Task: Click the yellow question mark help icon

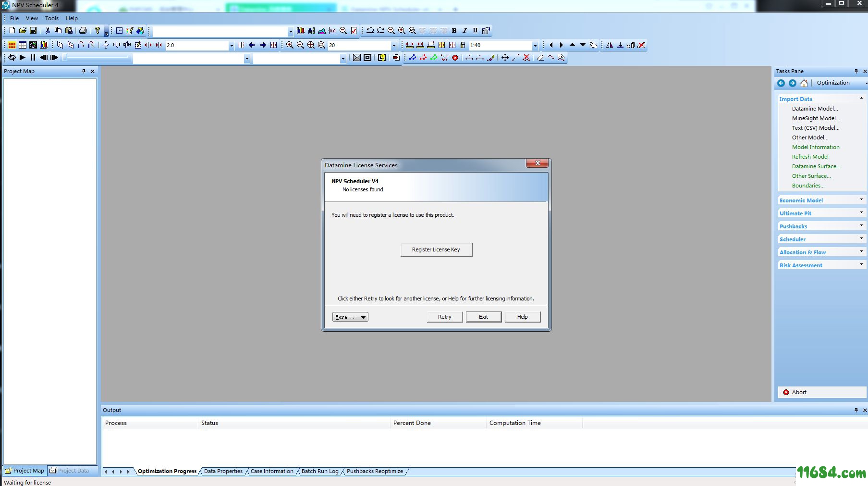Action: [x=98, y=30]
